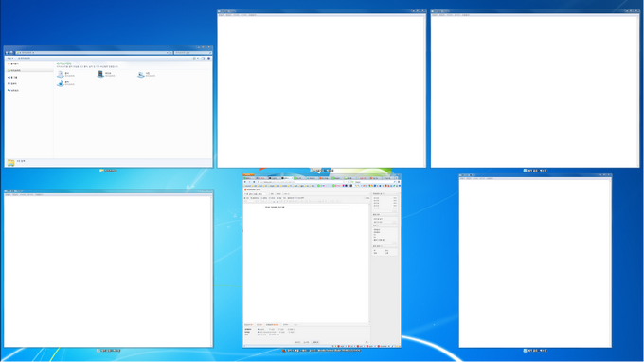Screen dimensions: 644x362
Task: Select the Firefox browser window thumbnail
Action: click(322, 261)
